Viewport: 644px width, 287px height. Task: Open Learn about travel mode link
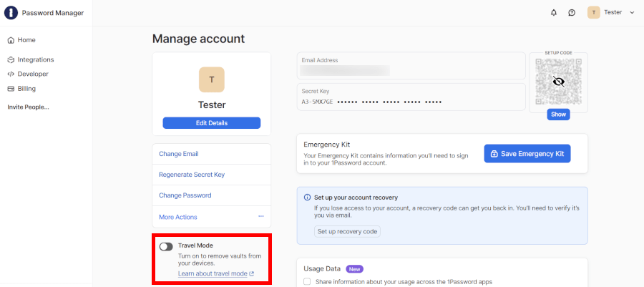pos(216,273)
